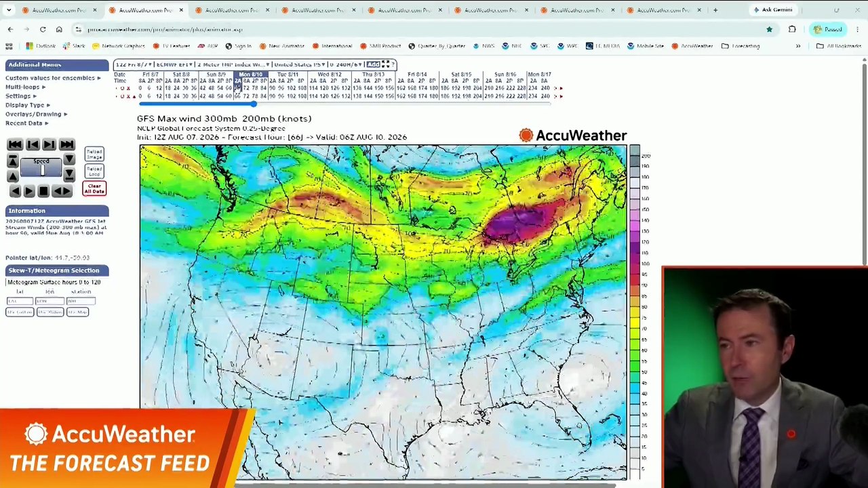Open the NWS bookmark
Viewport: 868px width, 488px height.
(x=484, y=46)
